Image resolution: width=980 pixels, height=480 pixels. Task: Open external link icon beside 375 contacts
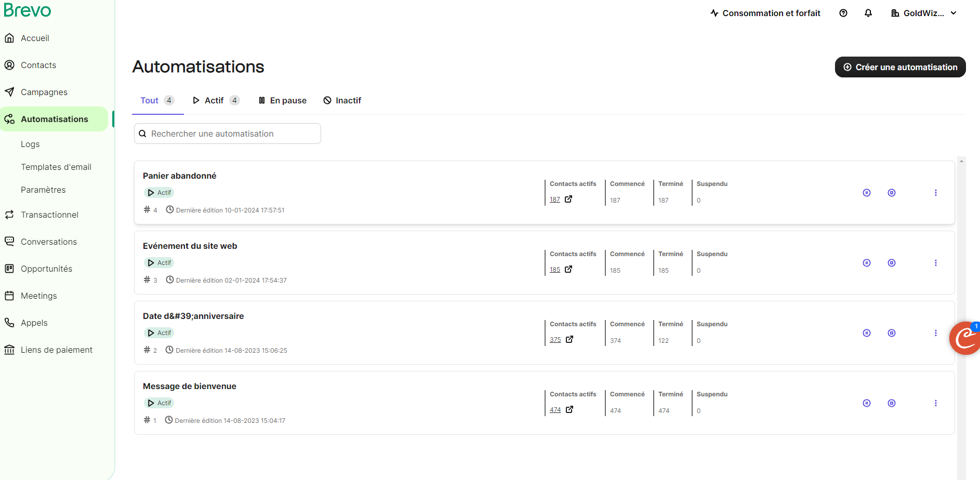pos(570,339)
